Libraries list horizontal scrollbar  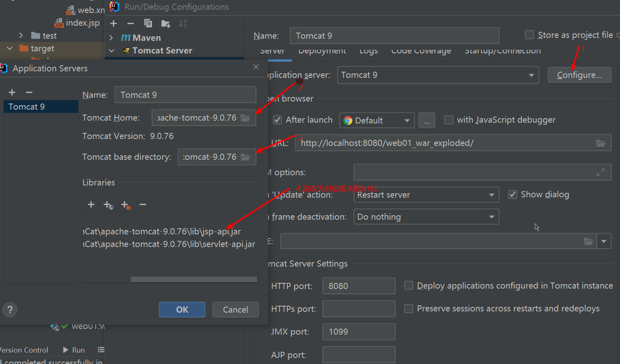[194, 280]
